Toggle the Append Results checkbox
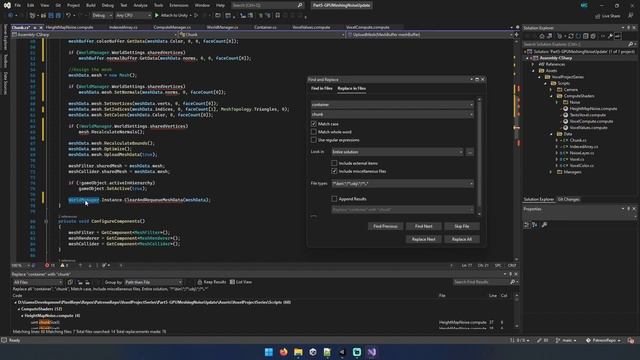 (334, 199)
